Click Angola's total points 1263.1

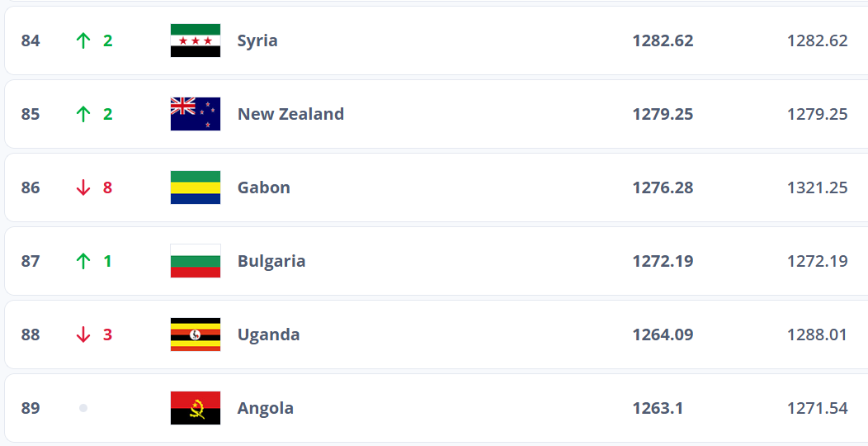click(658, 408)
